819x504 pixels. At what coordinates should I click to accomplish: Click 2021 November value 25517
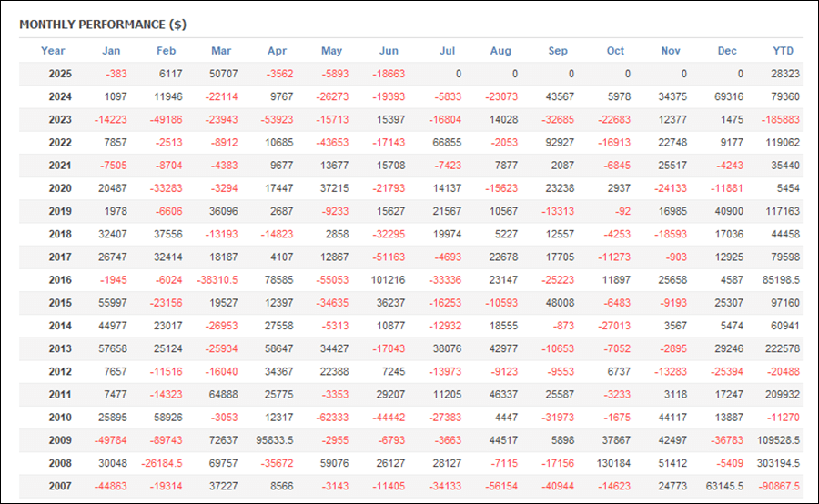pyautogui.click(x=672, y=166)
